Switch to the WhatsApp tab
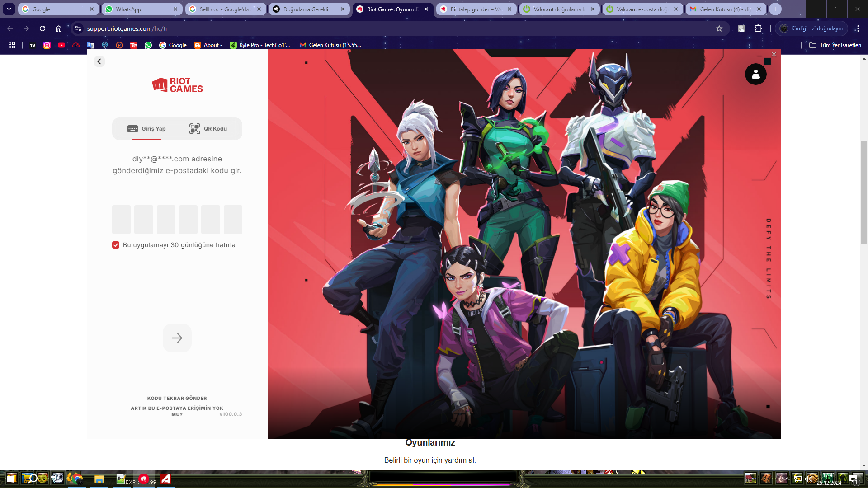Screen dimensions: 868x488 pyautogui.click(x=142, y=9)
